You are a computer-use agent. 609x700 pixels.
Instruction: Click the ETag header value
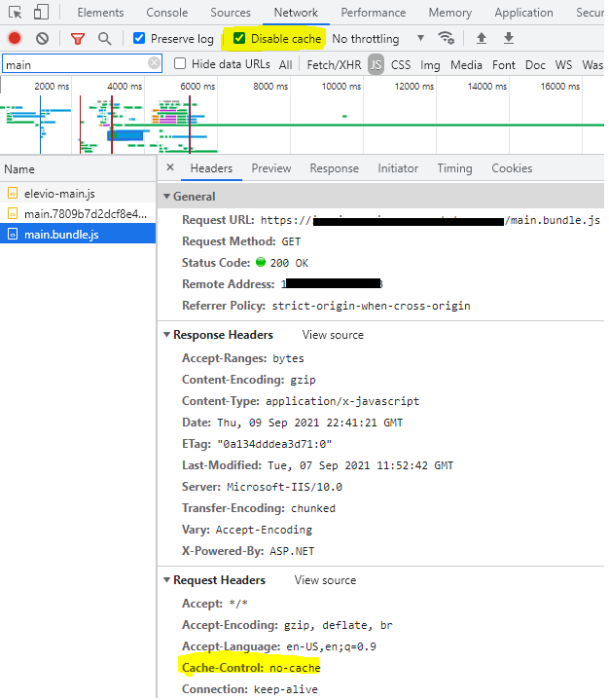click(274, 444)
